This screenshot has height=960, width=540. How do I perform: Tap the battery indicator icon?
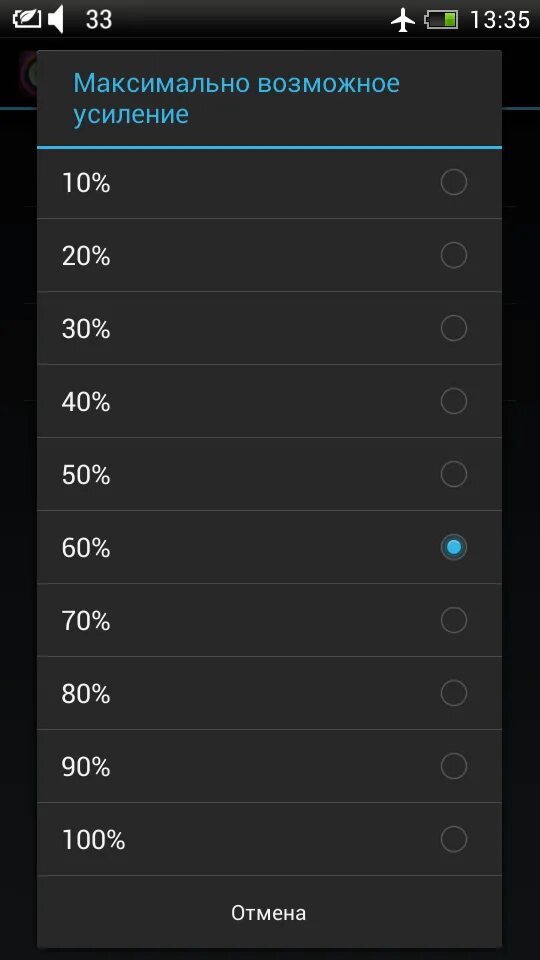[441, 20]
